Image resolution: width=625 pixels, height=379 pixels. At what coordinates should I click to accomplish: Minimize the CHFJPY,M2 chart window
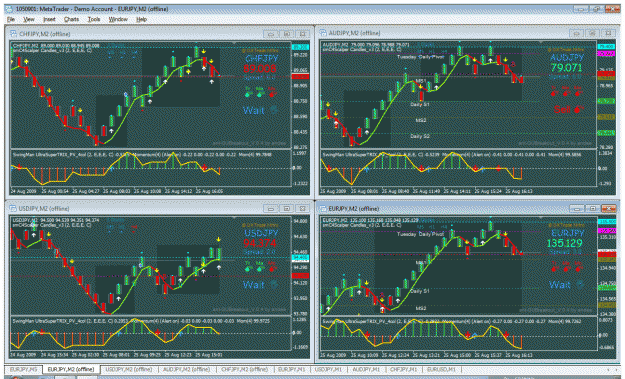point(271,34)
